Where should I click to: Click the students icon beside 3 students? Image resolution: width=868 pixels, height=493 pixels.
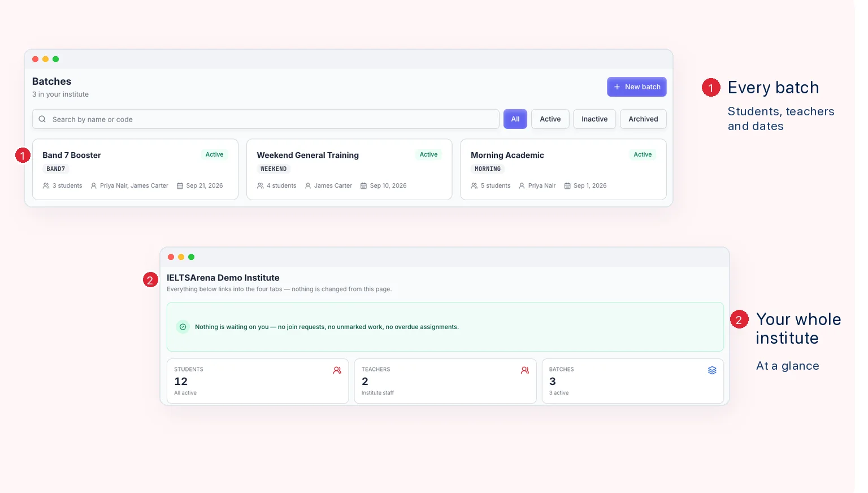pyautogui.click(x=46, y=185)
